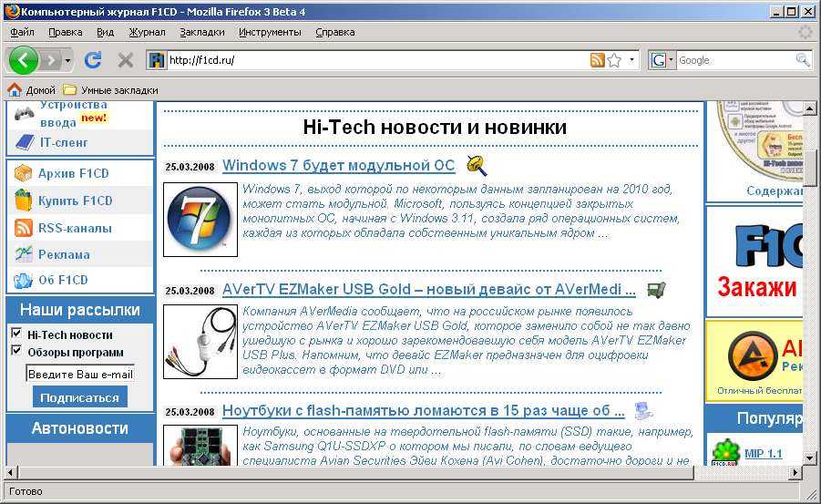Click the Stop loading X icon
The image size is (821, 504).
[126, 60]
